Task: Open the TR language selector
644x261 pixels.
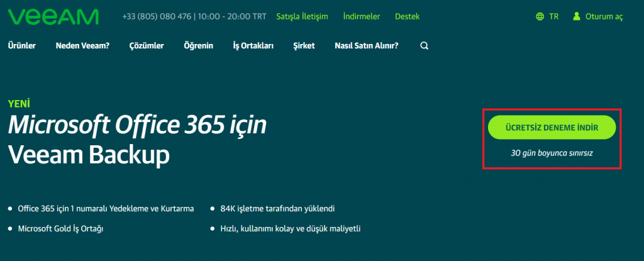Action: [553, 17]
